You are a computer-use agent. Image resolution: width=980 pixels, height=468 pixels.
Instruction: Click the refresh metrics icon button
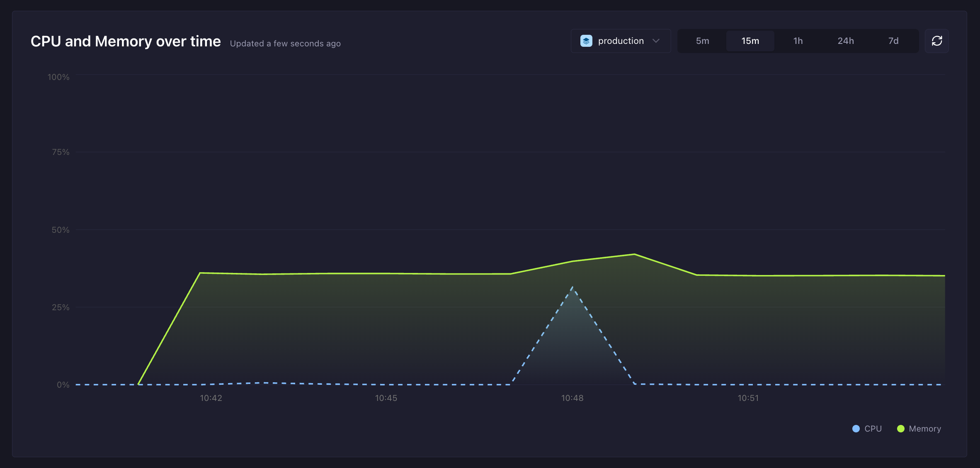pyautogui.click(x=936, y=41)
